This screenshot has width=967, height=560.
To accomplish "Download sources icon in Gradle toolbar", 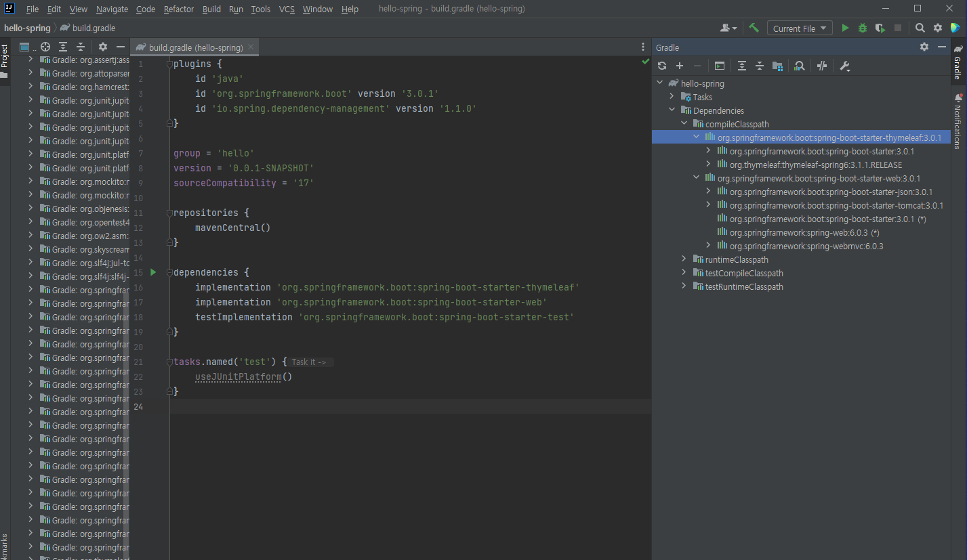I will pos(777,66).
